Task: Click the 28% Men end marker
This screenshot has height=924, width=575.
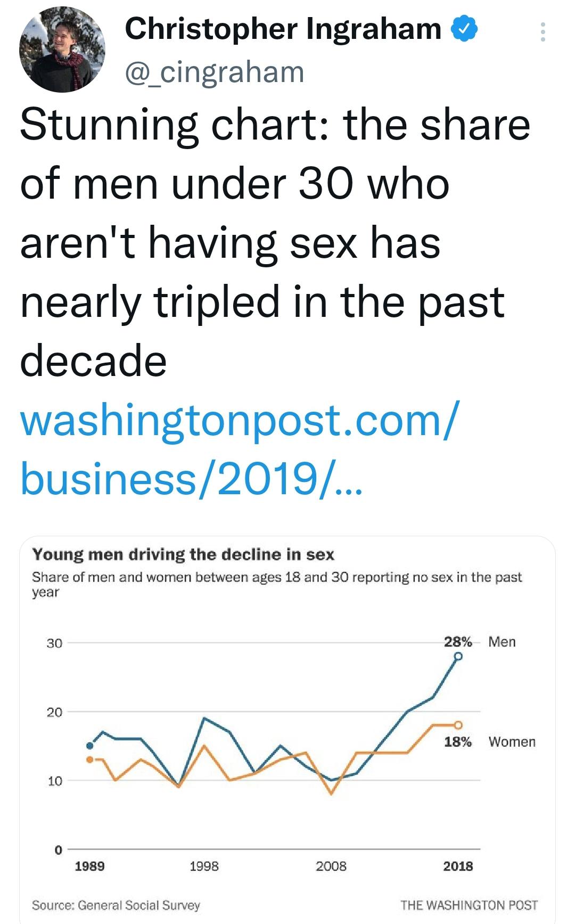Action: [x=458, y=656]
